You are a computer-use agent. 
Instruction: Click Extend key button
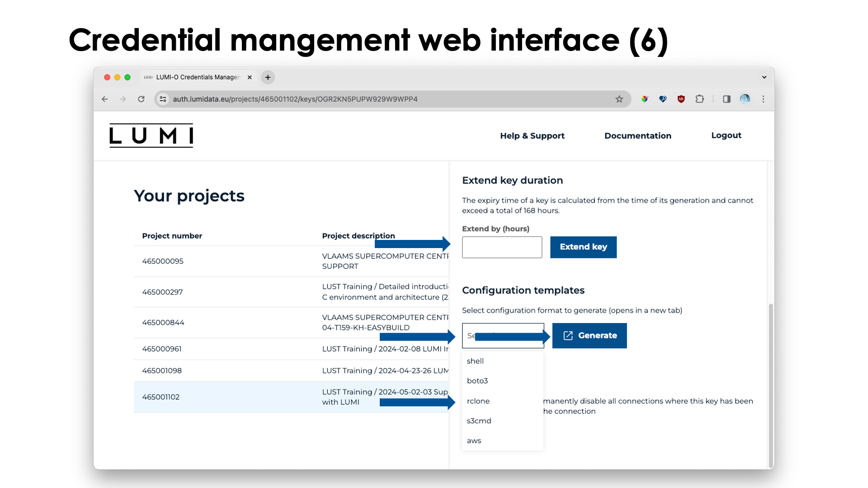(583, 247)
